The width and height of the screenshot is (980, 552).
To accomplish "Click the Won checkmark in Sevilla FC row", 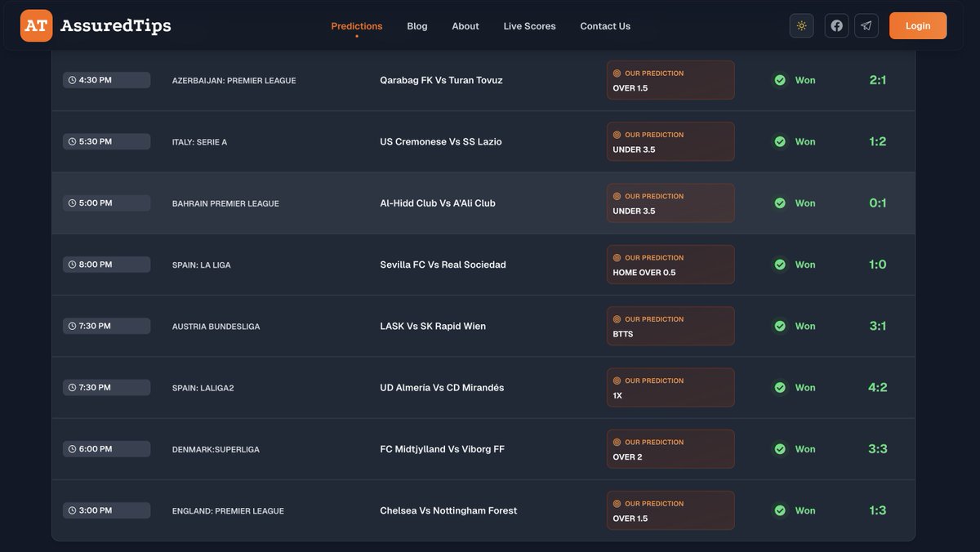I will click(x=780, y=265).
